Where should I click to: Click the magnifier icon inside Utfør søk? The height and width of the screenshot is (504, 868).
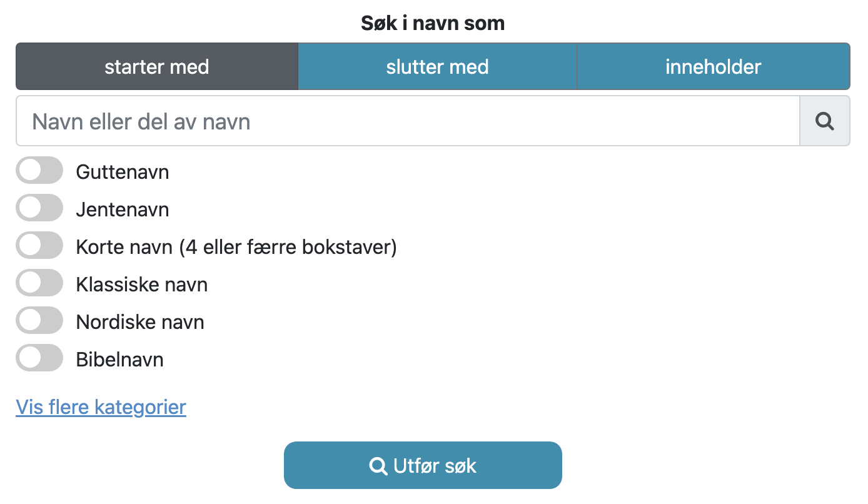click(x=378, y=466)
